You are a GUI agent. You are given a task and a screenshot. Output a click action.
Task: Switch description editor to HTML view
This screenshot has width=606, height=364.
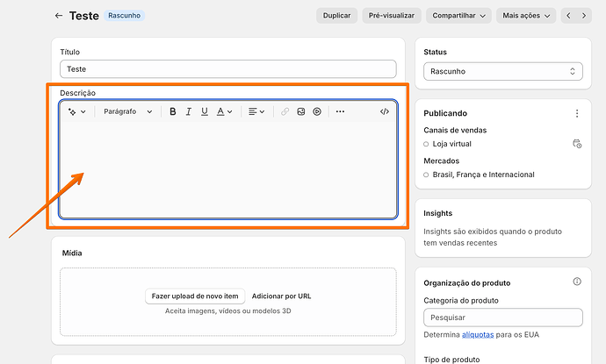pos(385,112)
